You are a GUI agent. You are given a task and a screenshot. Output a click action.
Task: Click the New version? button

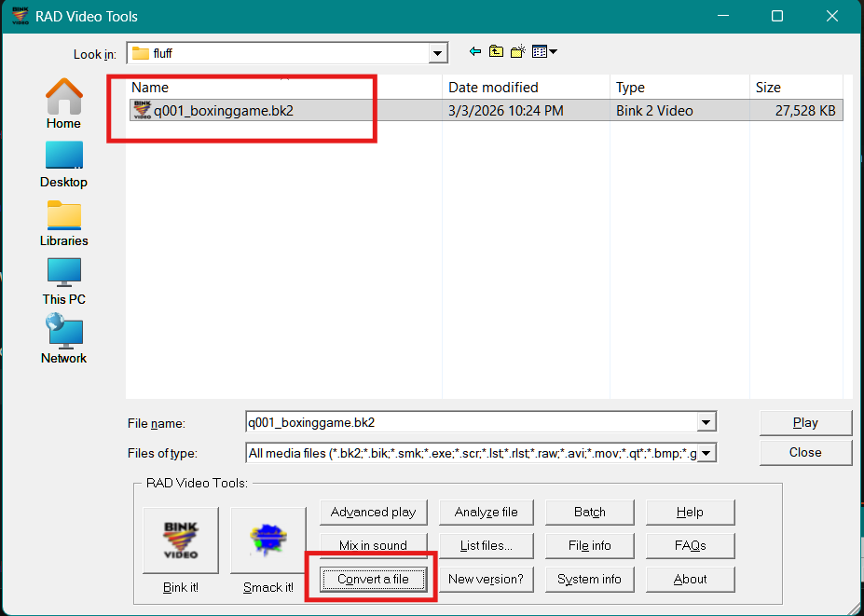pos(486,579)
